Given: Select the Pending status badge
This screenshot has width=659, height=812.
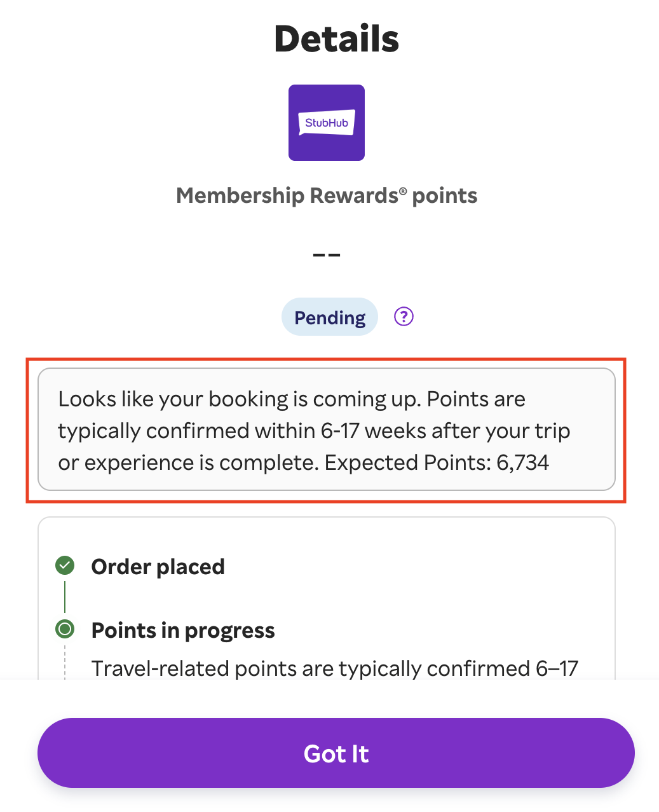Looking at the screenshot, I should coord(330,317).
